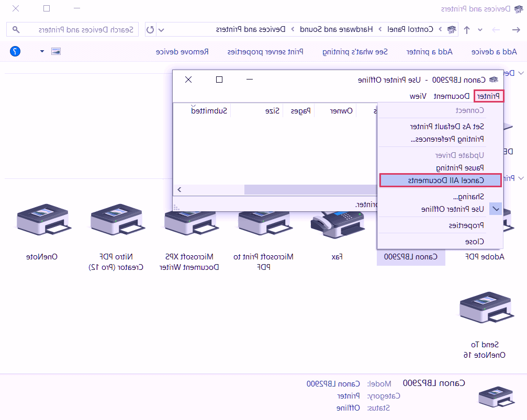Choose Set As Default Printer
The height and width of the screenshot is (420, 527).
(447, 127)
